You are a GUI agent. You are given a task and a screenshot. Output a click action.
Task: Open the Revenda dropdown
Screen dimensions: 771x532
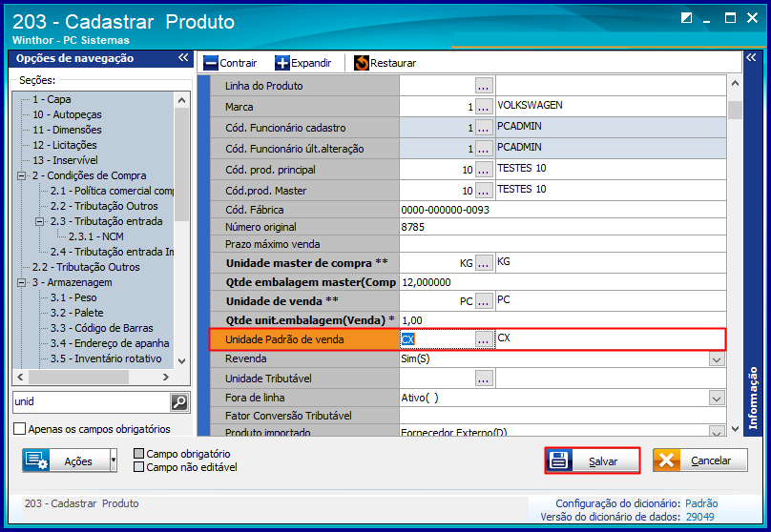coord(717,359)
